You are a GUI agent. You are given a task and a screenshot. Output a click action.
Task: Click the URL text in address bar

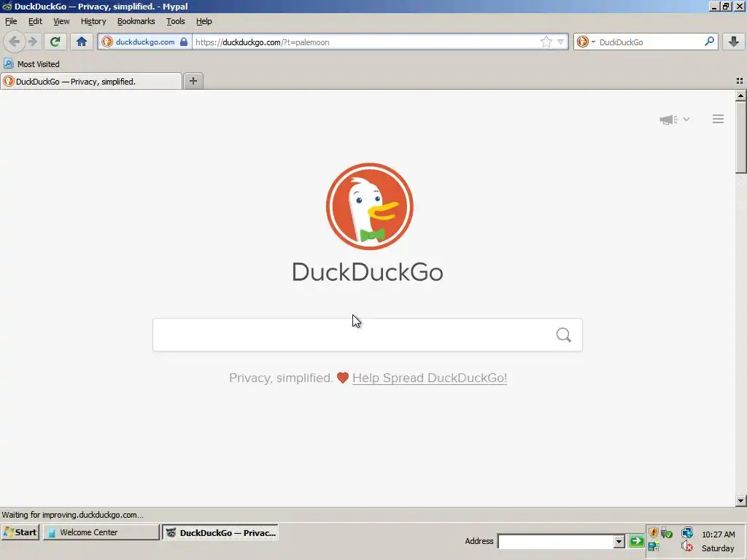263,42
